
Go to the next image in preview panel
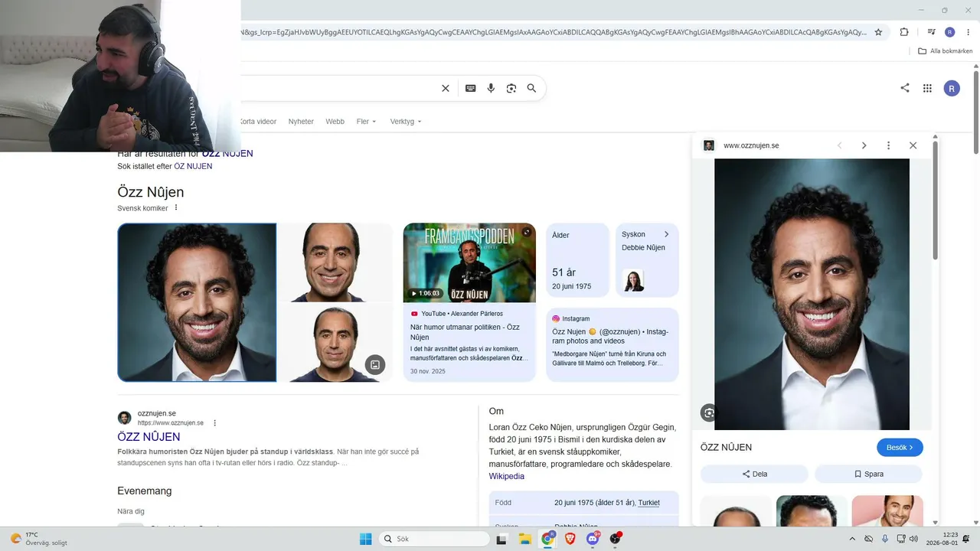pyautogui.click(x=864, y=145)
